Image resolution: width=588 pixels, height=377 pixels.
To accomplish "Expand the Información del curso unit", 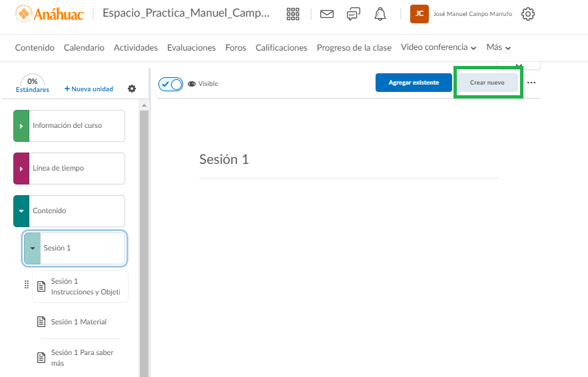I will click(x=21, y=126).
